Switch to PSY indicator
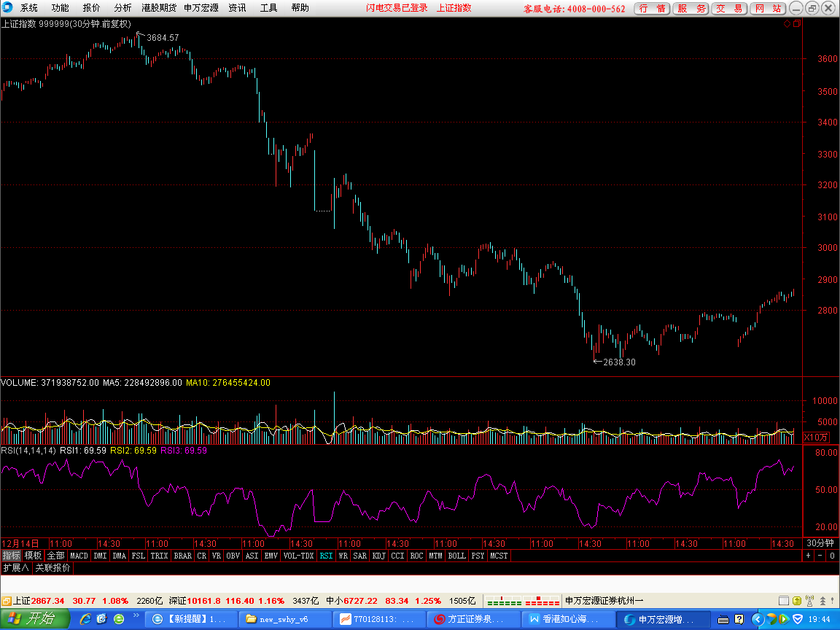Viewport: 840px width, 630px height. tap(478, 556)
